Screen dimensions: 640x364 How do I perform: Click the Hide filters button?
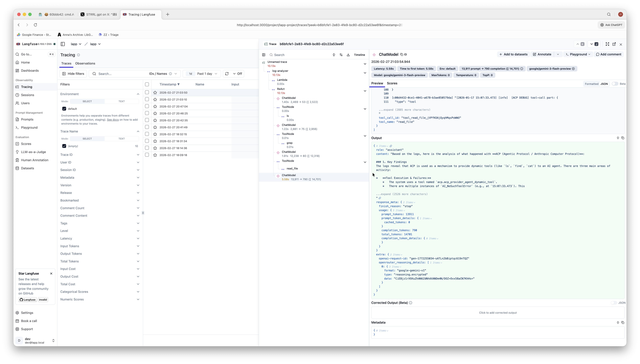click(73, 74)
